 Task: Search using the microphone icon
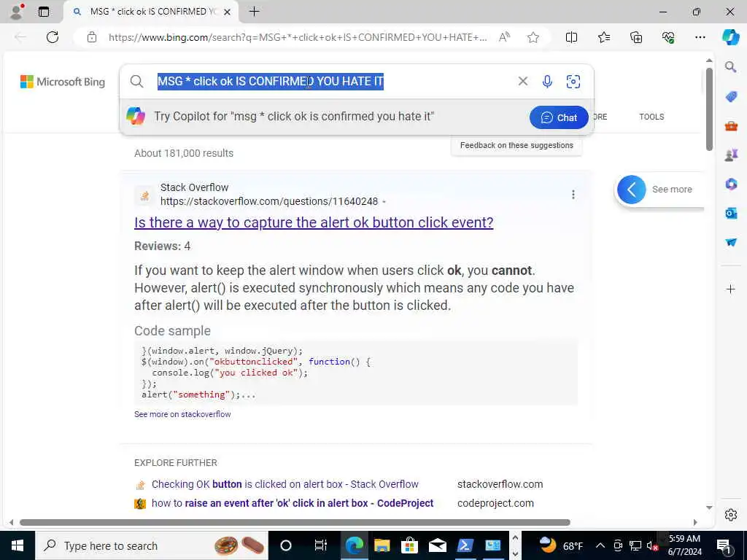pyautogui.click(x=547, y=82)
